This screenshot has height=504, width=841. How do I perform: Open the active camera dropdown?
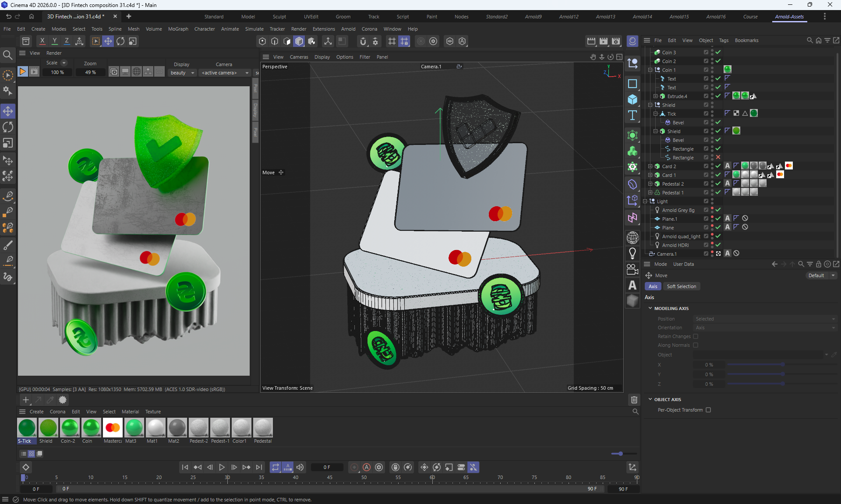click(225, 73)
